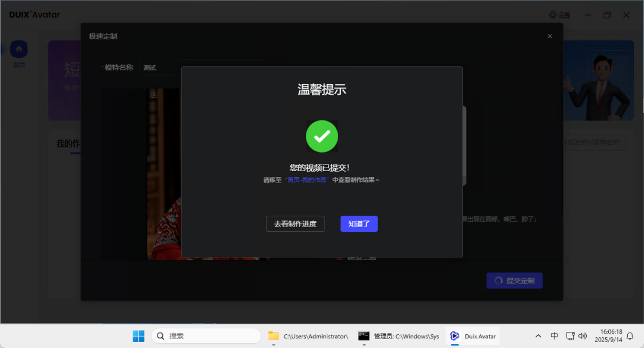Click the 温馨提示 dialog title
The height and width of the screenshot is (348, 644).
pos(322,89)
